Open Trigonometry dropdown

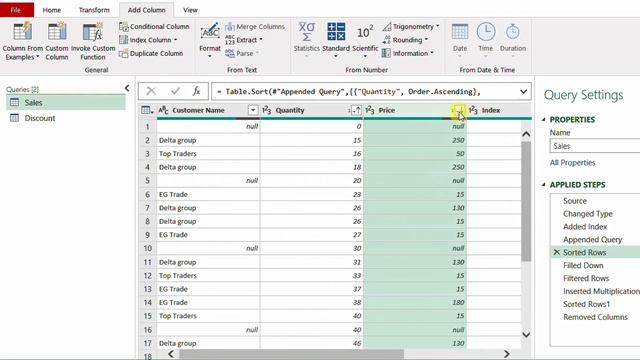(x=411, y=27)
